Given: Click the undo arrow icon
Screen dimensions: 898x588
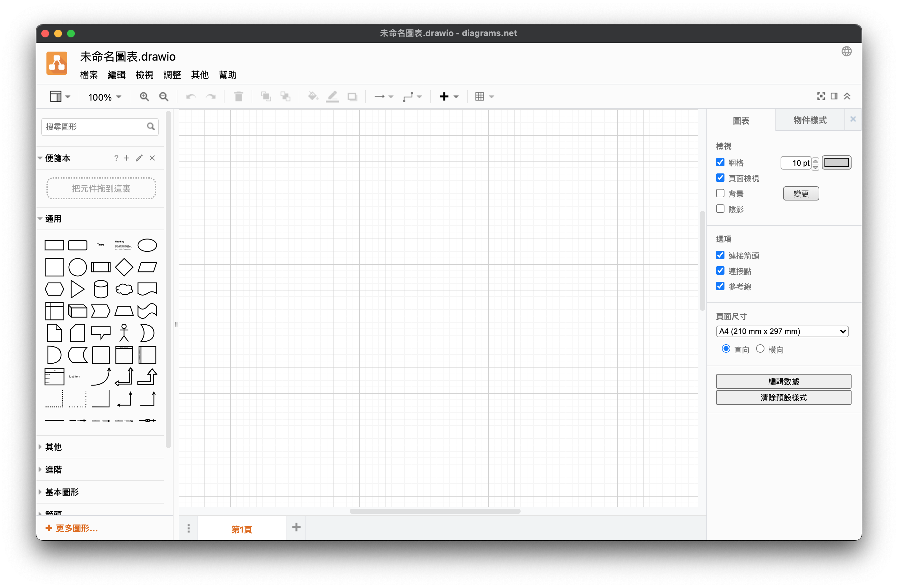Looking at the screenshot, I should (x=191, y=97).
